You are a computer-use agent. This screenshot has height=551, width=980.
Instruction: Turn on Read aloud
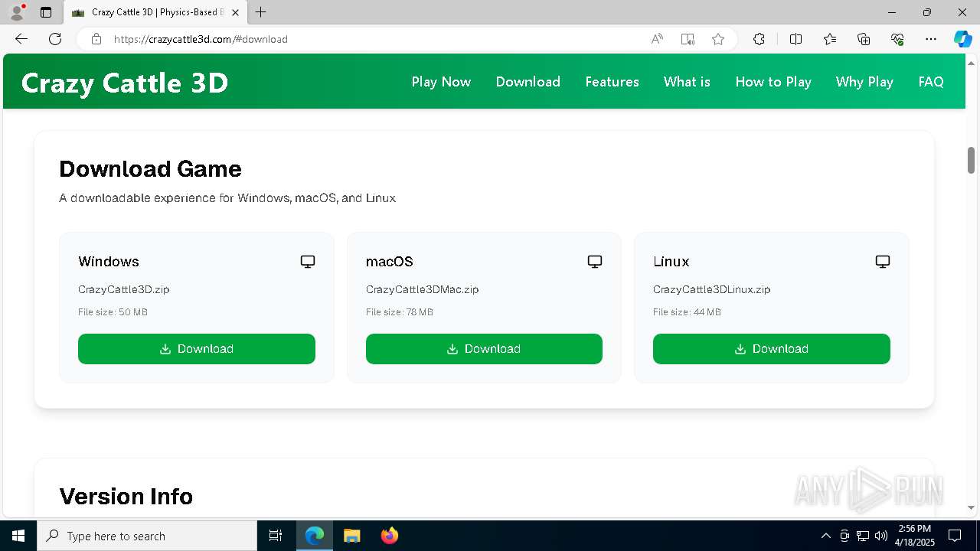[657, 39]
